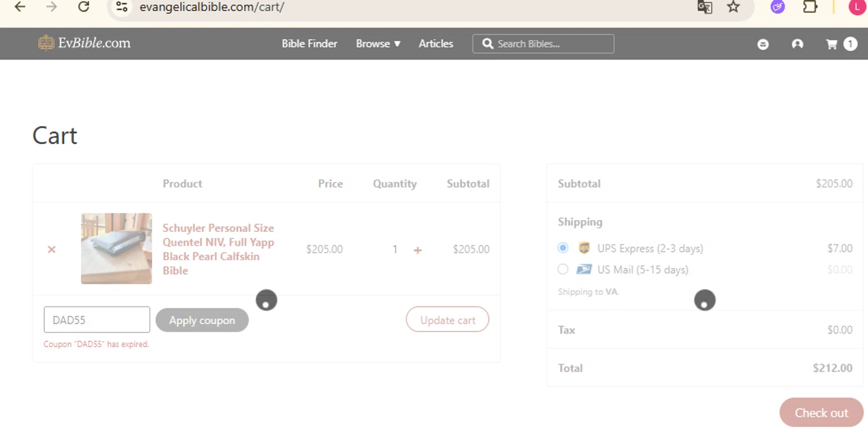Screen dimensions: 868x447
Task: Click the Search Bibles input field
Action: 543,44
